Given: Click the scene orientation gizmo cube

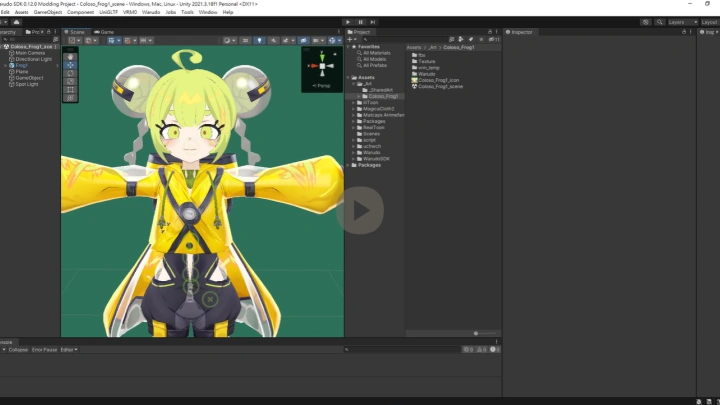Looking at the screenshot, I should tap(322, 66).
